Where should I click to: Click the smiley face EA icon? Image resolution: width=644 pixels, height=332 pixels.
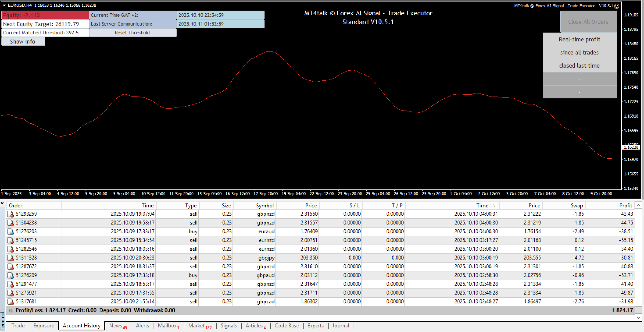coord(617,6)
